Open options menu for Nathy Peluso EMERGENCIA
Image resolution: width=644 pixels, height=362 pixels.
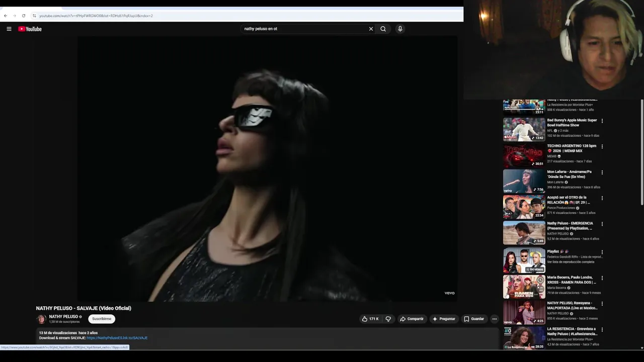(x=602, y=224)
